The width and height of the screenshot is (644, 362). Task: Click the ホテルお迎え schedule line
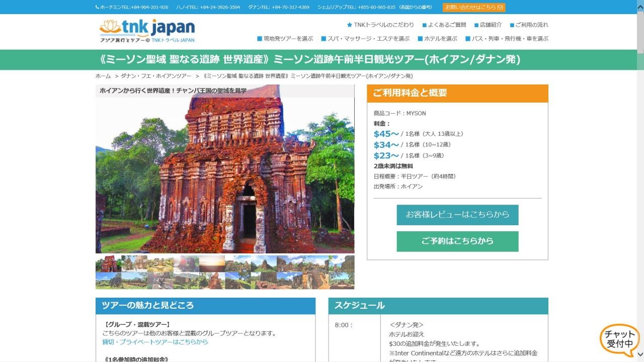[x=407, y=334]
